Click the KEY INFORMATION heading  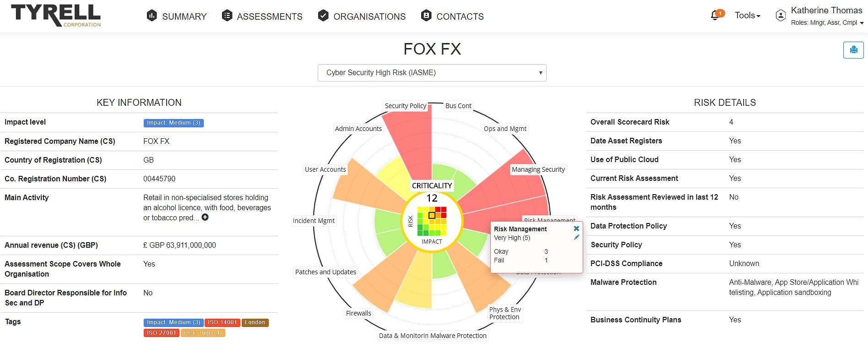(139, 103)
